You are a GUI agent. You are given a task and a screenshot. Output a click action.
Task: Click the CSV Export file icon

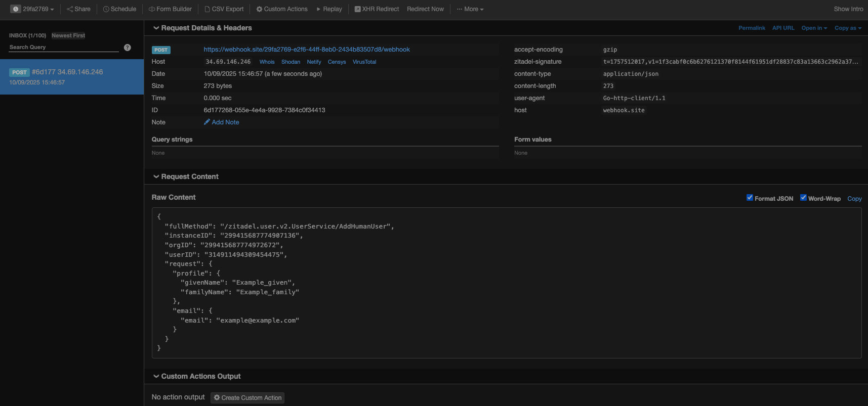point(208,9)
